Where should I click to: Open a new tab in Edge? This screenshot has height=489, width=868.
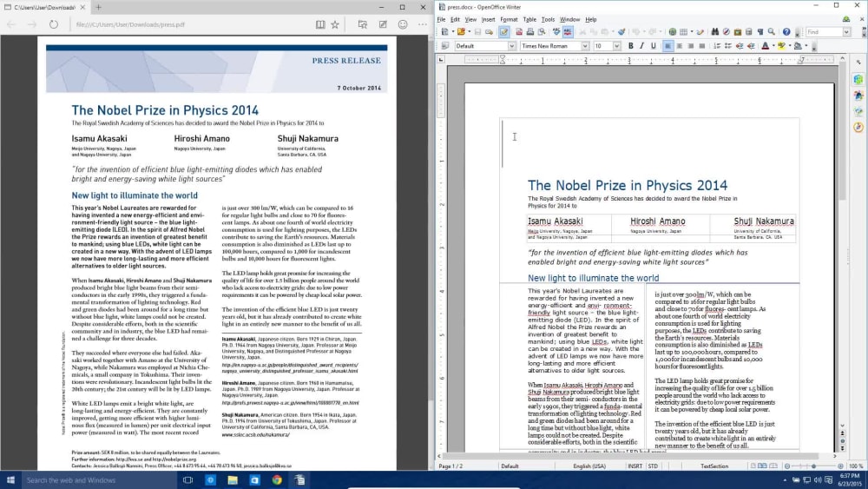tap(99, 7)
